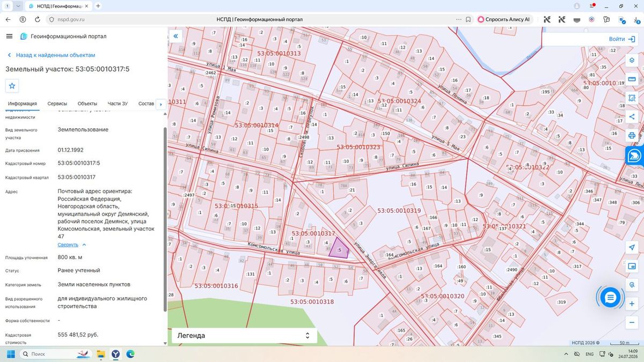The width and height of the screenshot is (644, 362).
Task: Click the locate target search icon
Action: (632, 285)
